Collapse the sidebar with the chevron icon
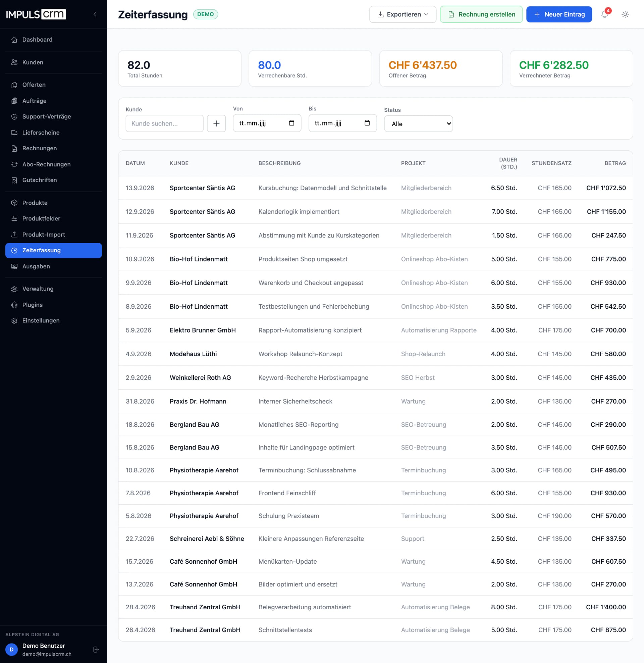 [95, 14]
